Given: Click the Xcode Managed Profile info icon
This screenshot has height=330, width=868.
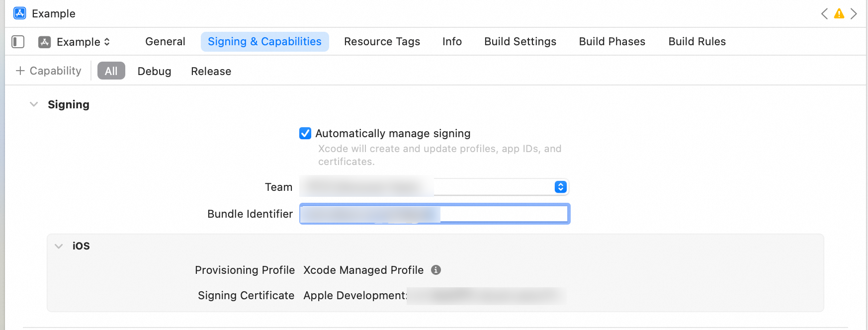Looking at the screenshot, I should click(436, 270).
